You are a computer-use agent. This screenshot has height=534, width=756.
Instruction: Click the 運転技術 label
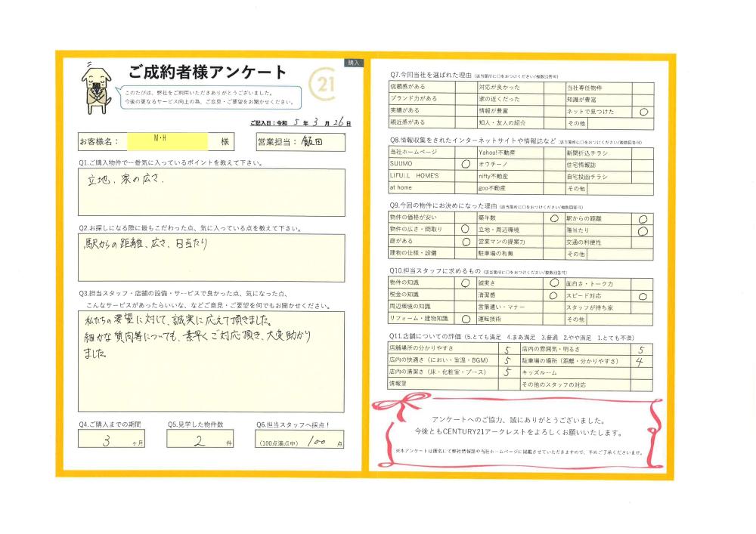click(x=489, y=319)
